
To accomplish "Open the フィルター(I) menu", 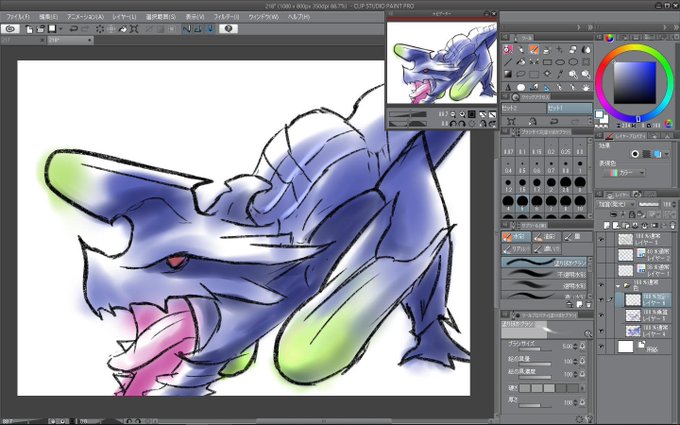I will [x=226, y=17].
